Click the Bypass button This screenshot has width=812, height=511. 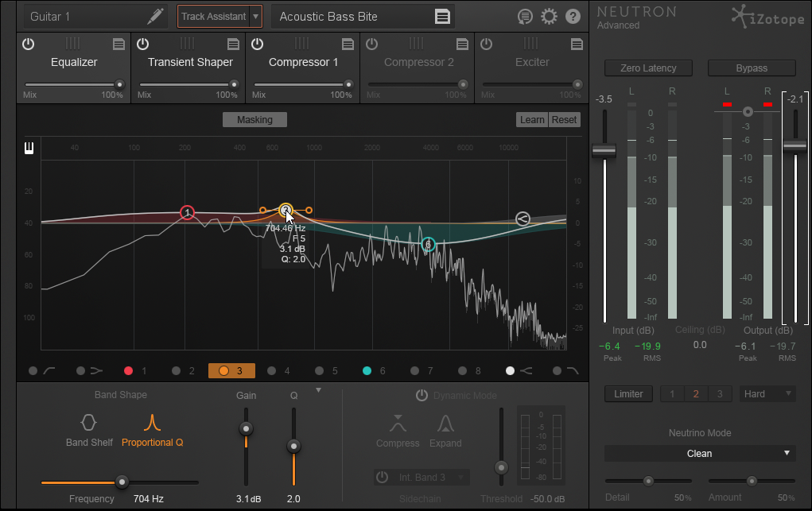[752, 68]
